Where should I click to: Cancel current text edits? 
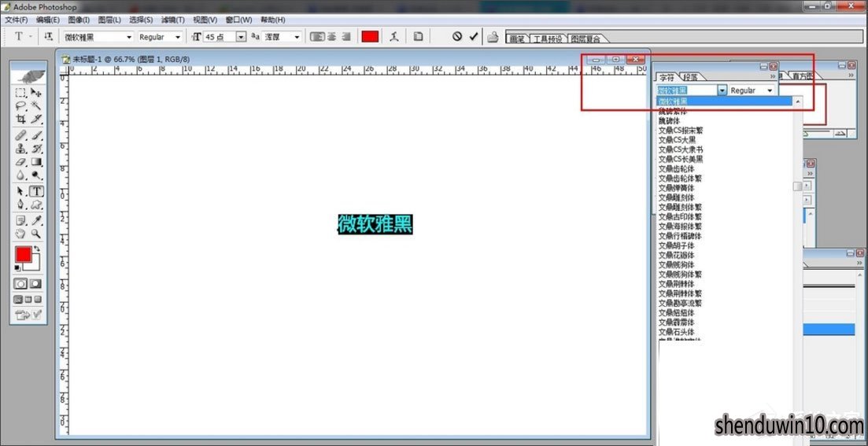click(x=456, y=36)
